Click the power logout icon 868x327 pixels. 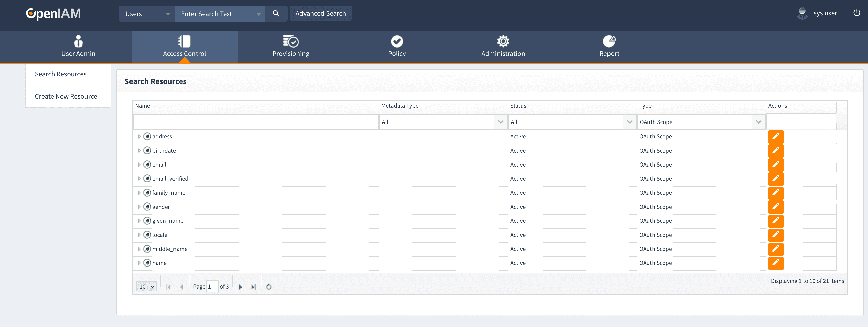point(857,13)
